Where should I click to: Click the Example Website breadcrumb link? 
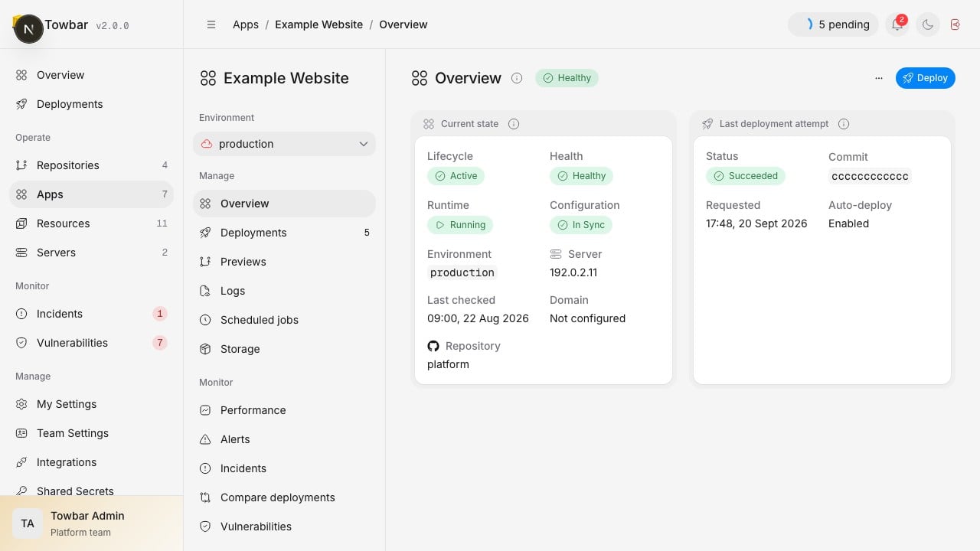(319, 24)
